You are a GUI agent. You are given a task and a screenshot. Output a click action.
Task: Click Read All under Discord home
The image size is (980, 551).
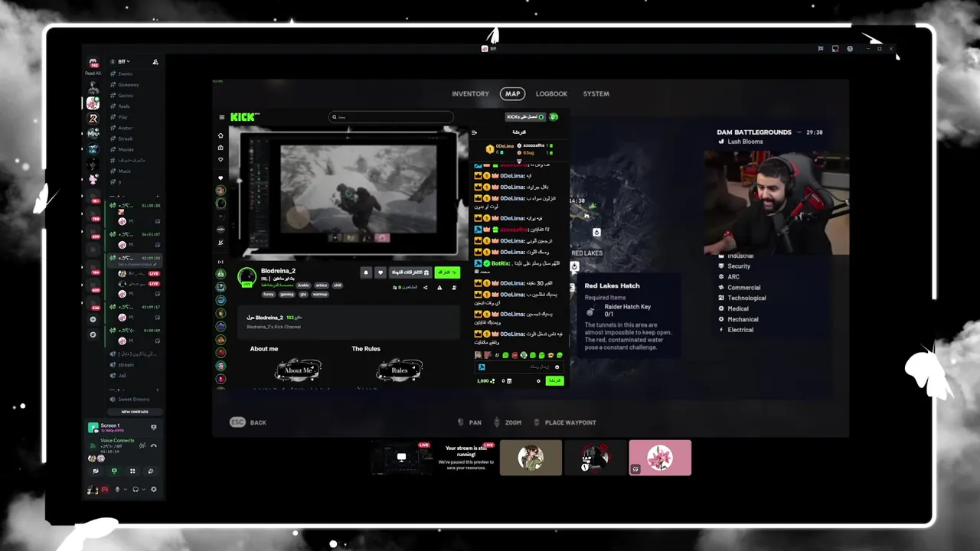tap(93, 73)
